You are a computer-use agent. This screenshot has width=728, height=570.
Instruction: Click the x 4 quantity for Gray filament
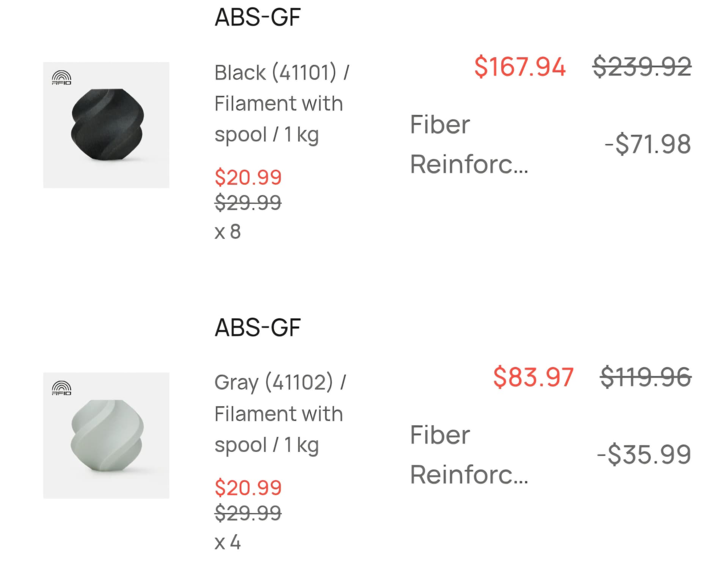point(227,542)
